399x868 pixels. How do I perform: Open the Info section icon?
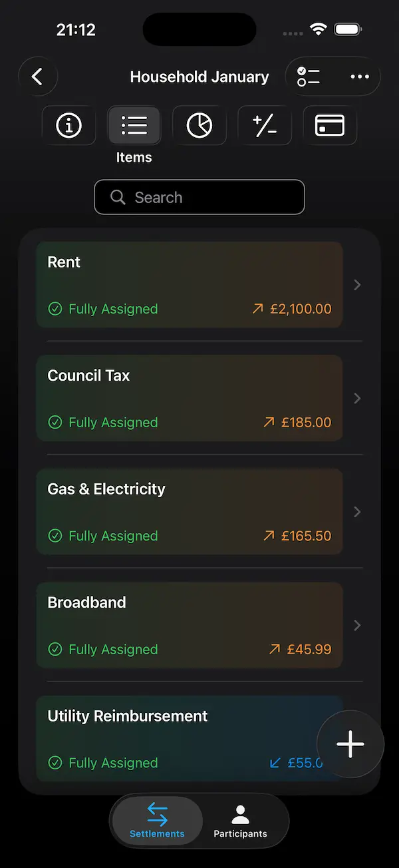click(x=68, y=125)
